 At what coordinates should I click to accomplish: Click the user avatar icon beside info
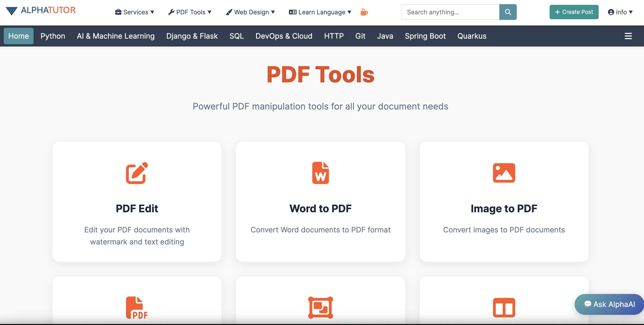(611, 12)
